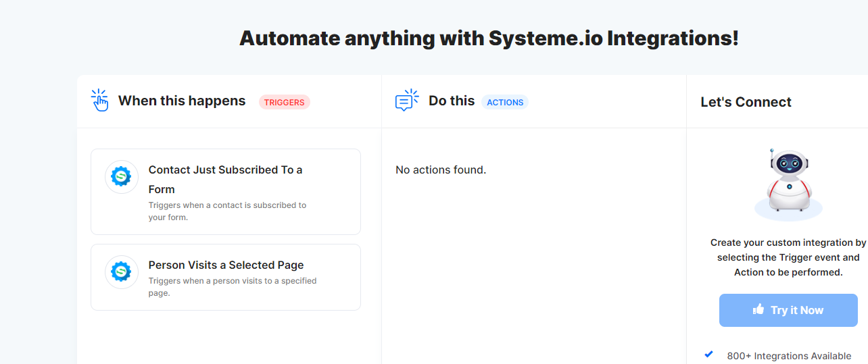Click the chat bubble icon beside Do this
This screenshot has height=364, width=868.
point(407,101)
